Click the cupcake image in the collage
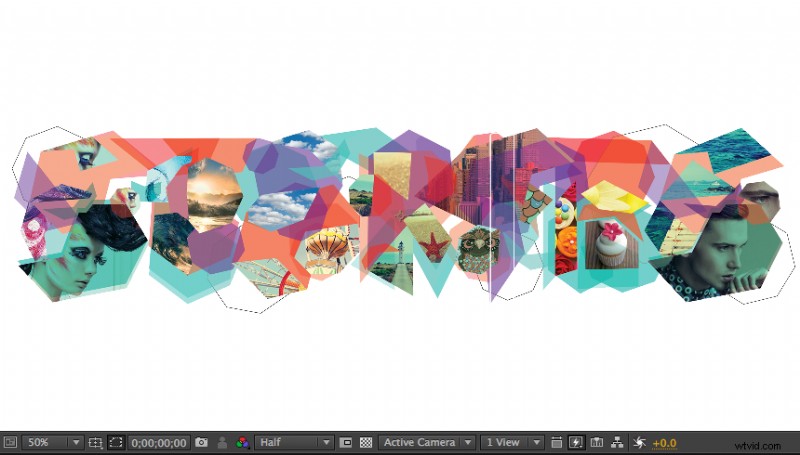The width and height of the screenshot is (800, 455). click(611, 244)
